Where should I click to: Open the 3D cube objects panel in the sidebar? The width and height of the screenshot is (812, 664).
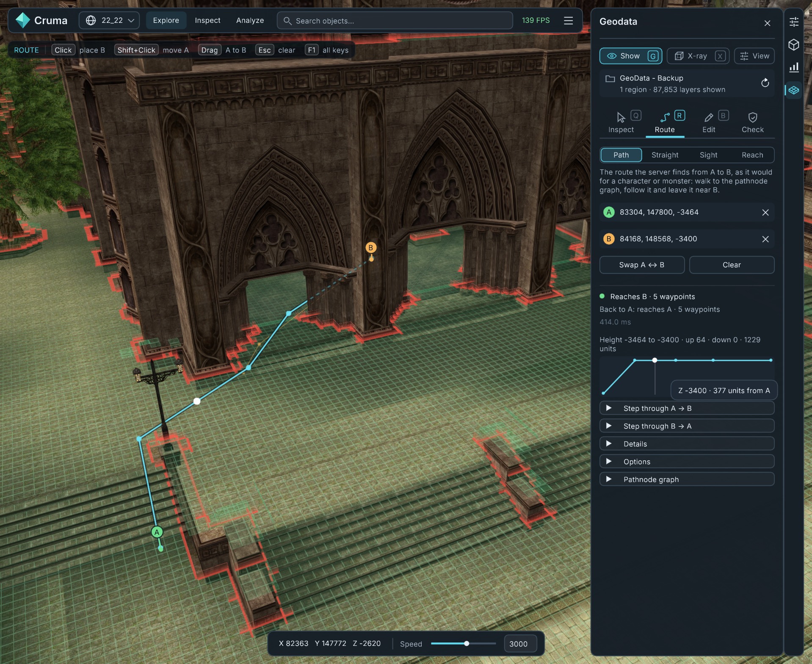794,44
